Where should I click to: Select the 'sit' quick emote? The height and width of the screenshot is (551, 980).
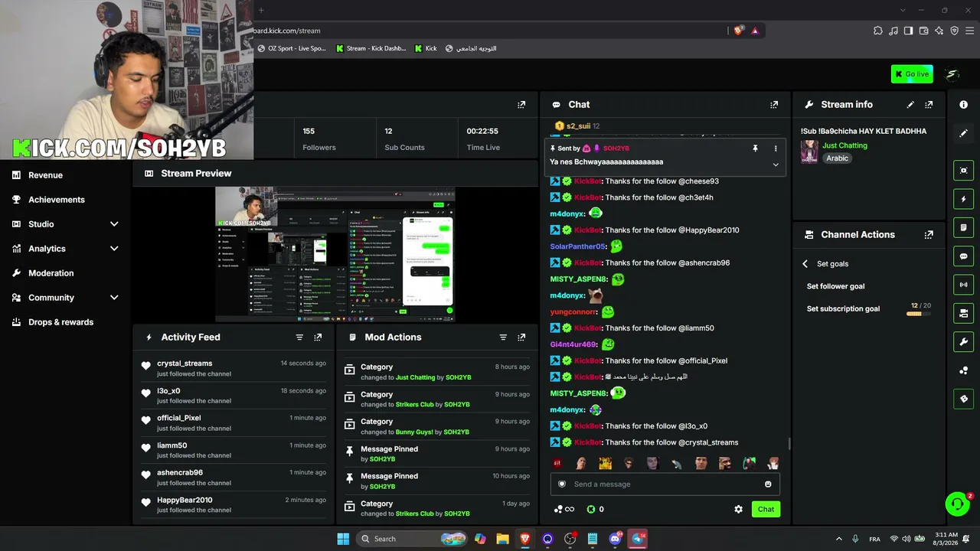tap(557, 463)
